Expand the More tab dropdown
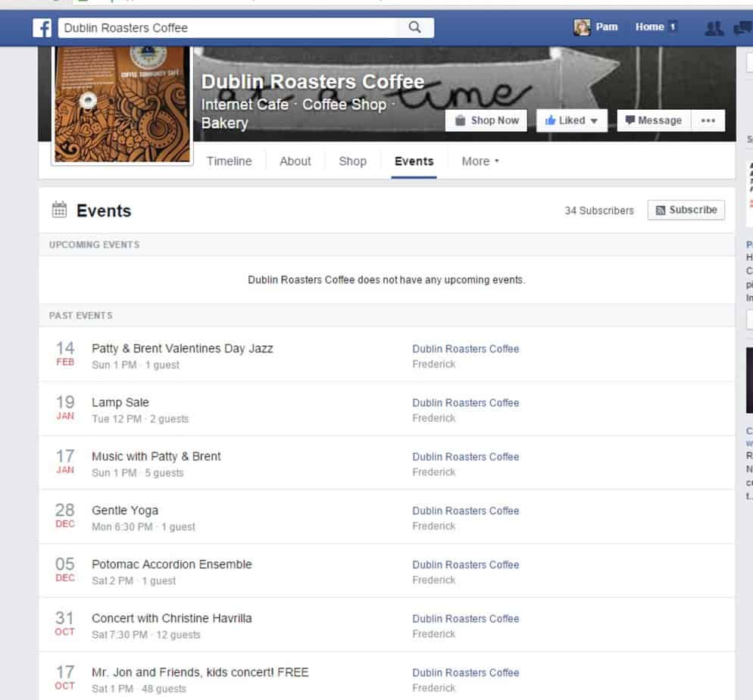 coord(480,161)
